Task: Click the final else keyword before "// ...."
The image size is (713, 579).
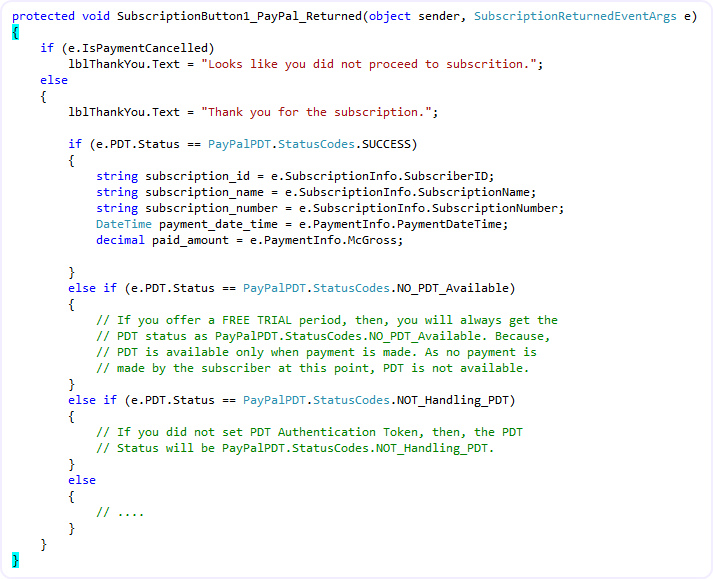Action: [x=82, y=480]
